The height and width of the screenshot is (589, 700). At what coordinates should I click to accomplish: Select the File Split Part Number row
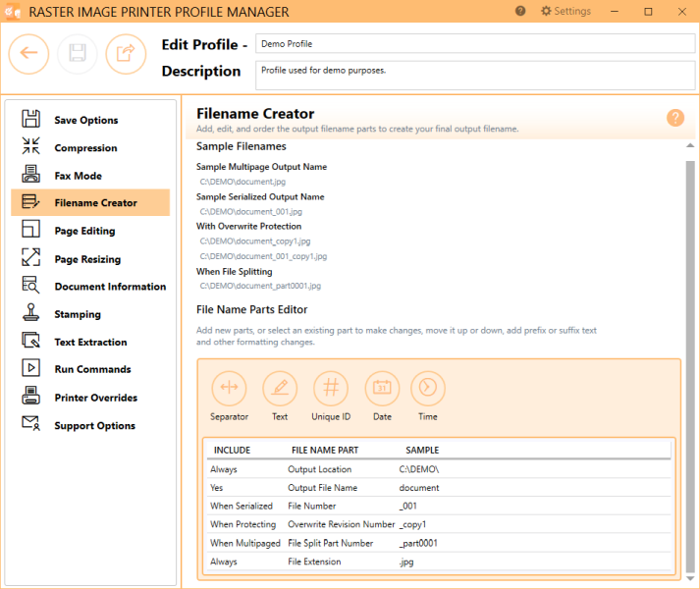439,543
